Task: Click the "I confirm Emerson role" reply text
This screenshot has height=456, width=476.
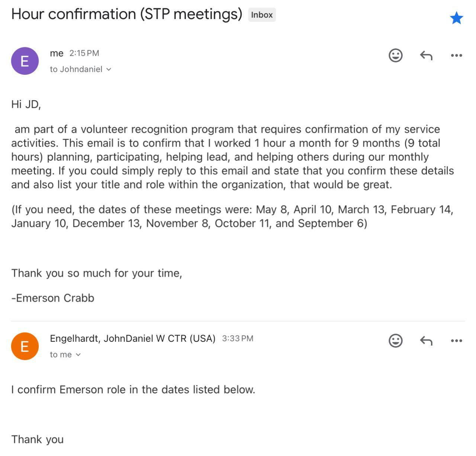Action: click(x=133, y=389)
